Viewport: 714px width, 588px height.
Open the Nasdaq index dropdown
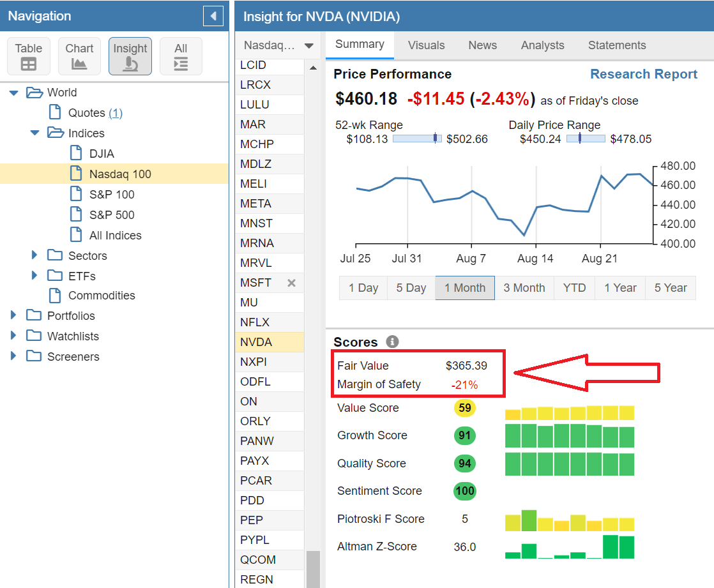click(x=278, y=45)
